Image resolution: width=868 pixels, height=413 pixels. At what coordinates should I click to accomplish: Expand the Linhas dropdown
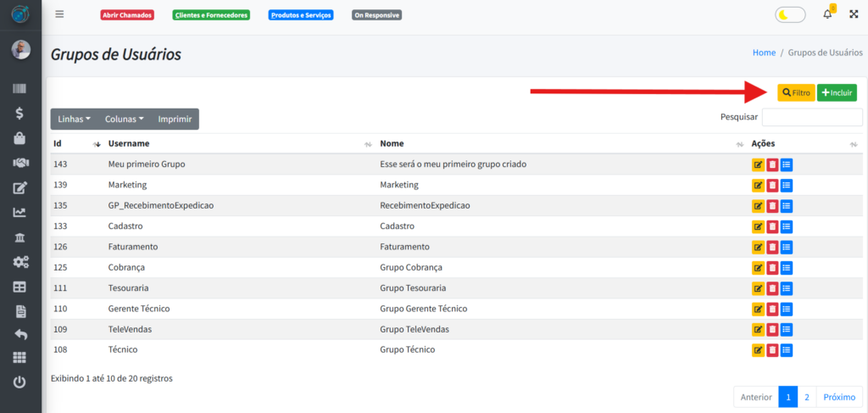click(74, 120)
